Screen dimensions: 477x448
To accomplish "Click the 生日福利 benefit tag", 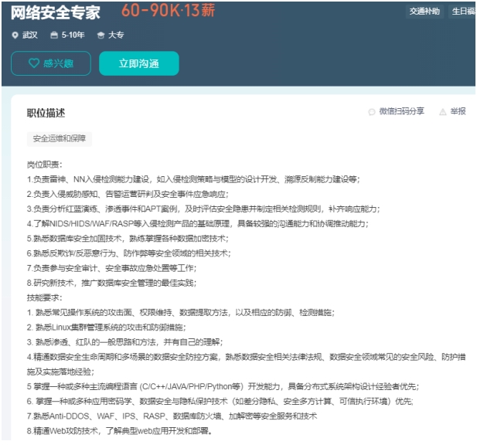I will point(463,12).
